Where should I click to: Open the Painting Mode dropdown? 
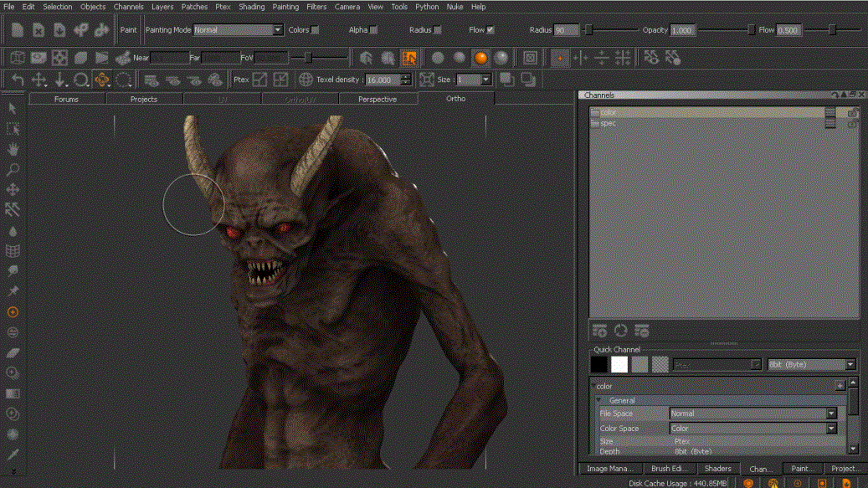239,30
